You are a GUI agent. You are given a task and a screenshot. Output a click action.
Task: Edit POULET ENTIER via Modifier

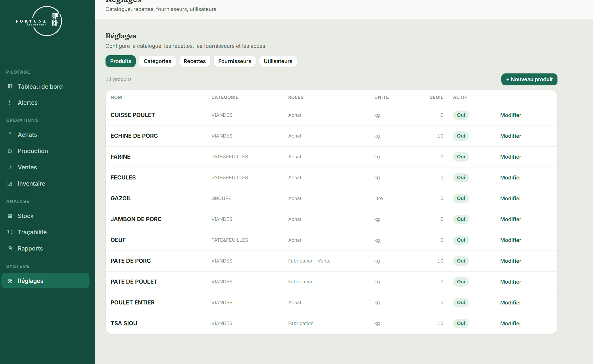[x=510, y=303]
